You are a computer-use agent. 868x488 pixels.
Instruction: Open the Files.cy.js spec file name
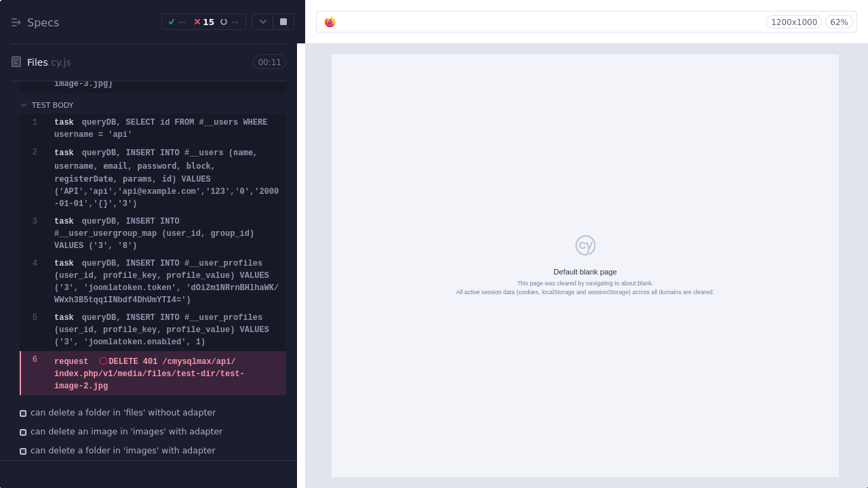click(x=49, y=62)
